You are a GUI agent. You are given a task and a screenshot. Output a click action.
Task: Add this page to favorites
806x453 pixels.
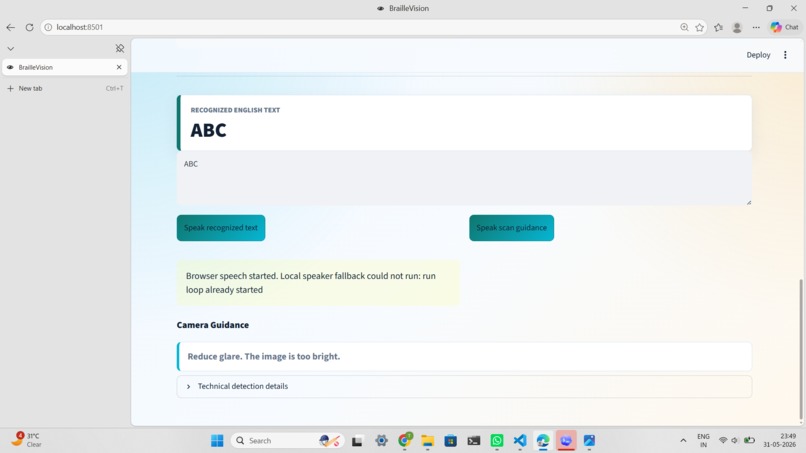point(700,27)
